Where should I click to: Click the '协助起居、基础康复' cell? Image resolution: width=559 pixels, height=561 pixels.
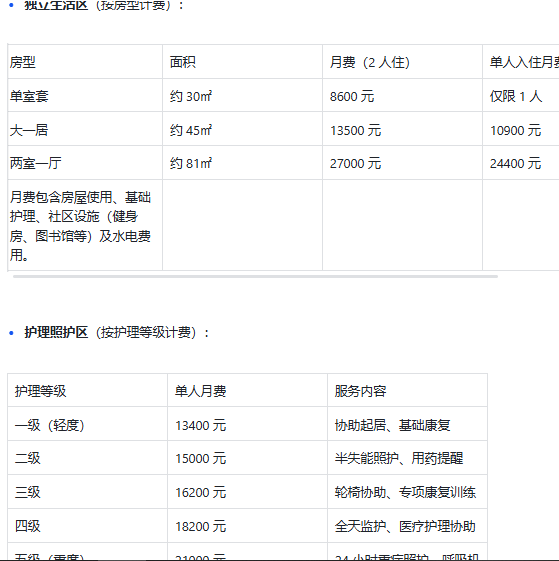[x=407, y=424]
